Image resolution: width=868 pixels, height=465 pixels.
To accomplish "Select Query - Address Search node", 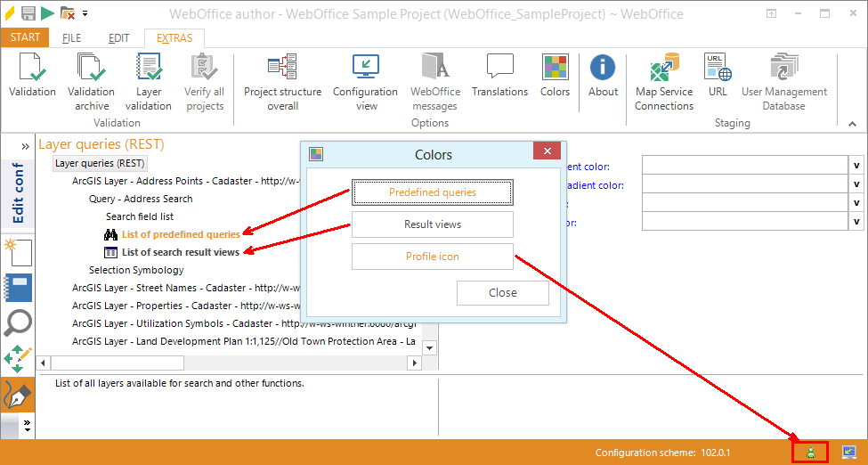I will [x=141, y=199].
